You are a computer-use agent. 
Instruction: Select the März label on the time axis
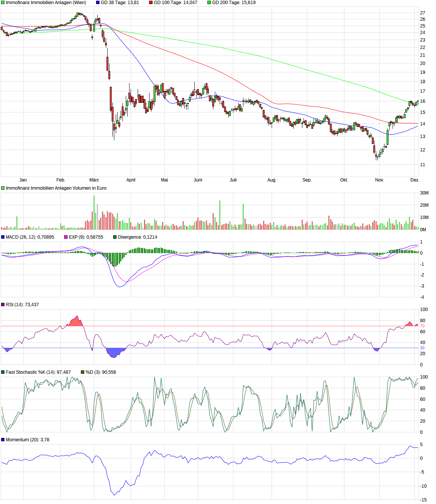(94, 180)
